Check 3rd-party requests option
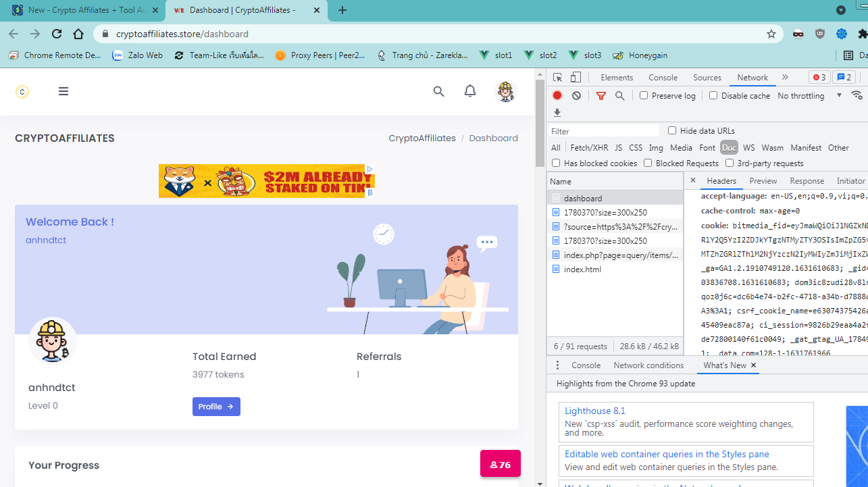The image size is (868, 487). click(x=730, y=163)
